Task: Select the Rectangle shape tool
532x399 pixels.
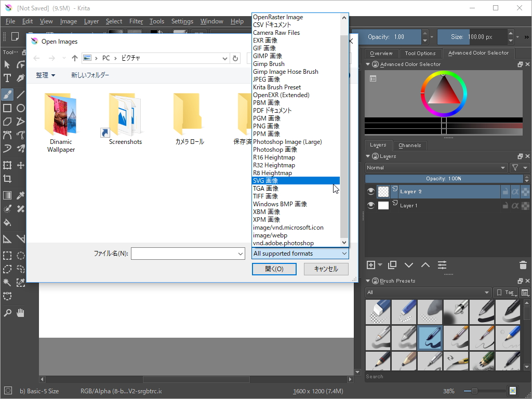Action: [x=7, y=108]
